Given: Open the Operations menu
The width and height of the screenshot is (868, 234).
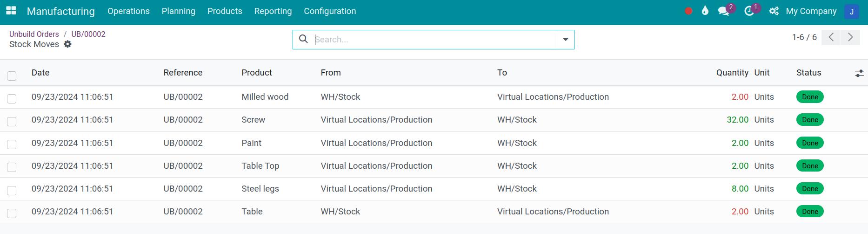Looking at the screenshot, I should (x=128, y=11).
